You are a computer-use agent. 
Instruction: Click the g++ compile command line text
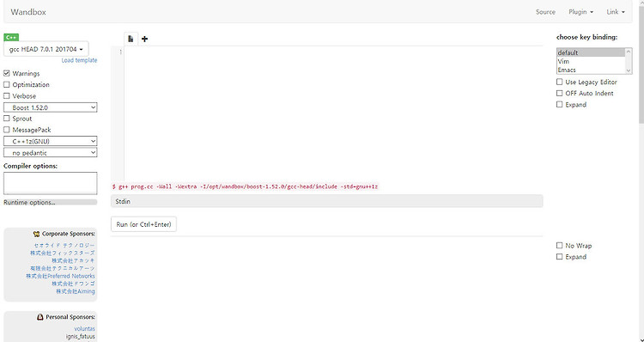[x=245, y=186]
